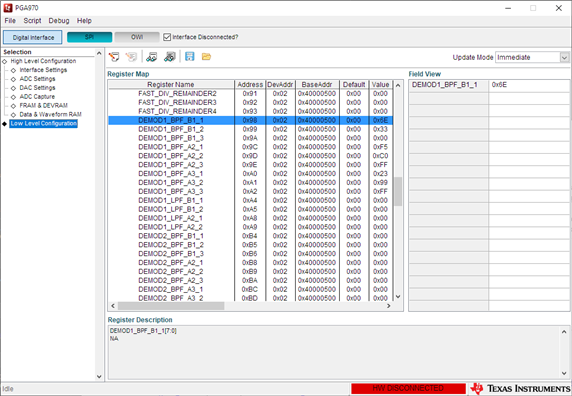The width and height of the screenshot is (572, 396).
Task: Select the DEMOD2_BPF_B1_1 register row
Action: click(250, 236)
